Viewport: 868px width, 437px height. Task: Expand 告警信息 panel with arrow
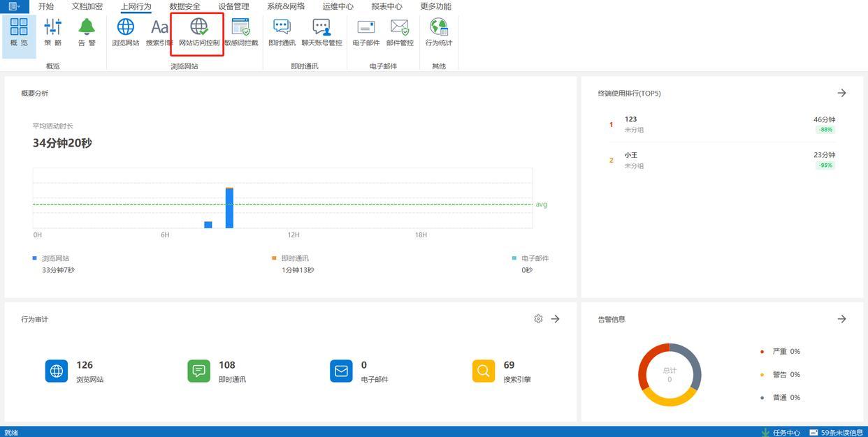click(841, 319)
